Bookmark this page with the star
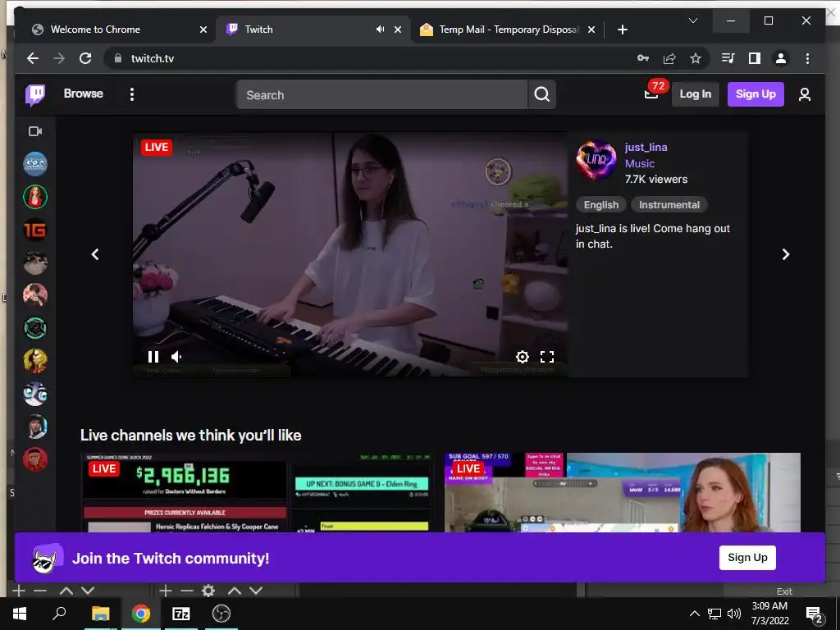The image size is (840, 630). pos(696,58)
